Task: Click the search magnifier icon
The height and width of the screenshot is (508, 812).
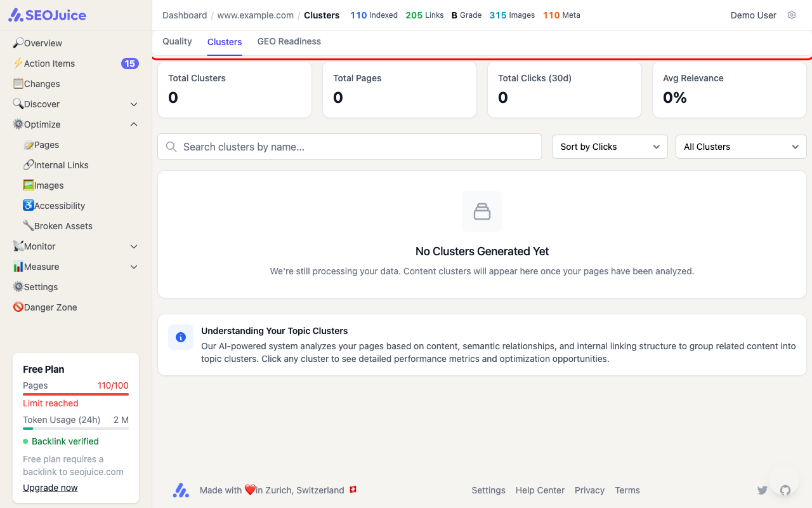Action: pyautogui.click(x=171, y=147)
